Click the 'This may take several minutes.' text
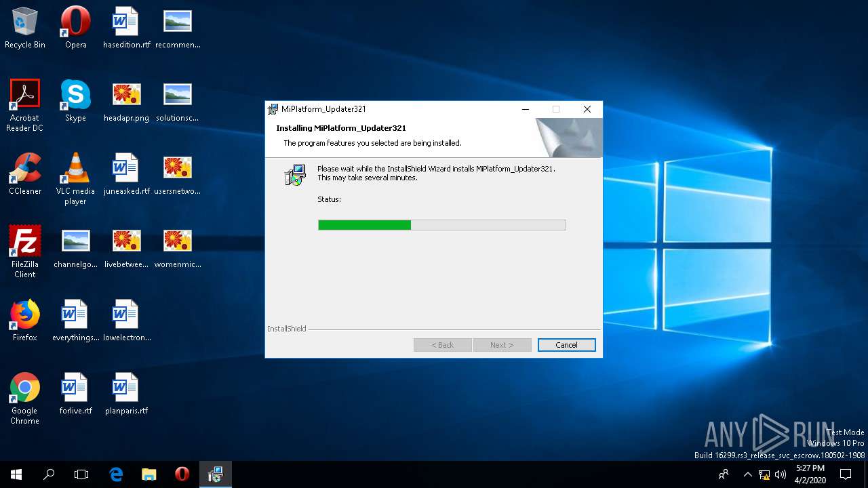 368,178
